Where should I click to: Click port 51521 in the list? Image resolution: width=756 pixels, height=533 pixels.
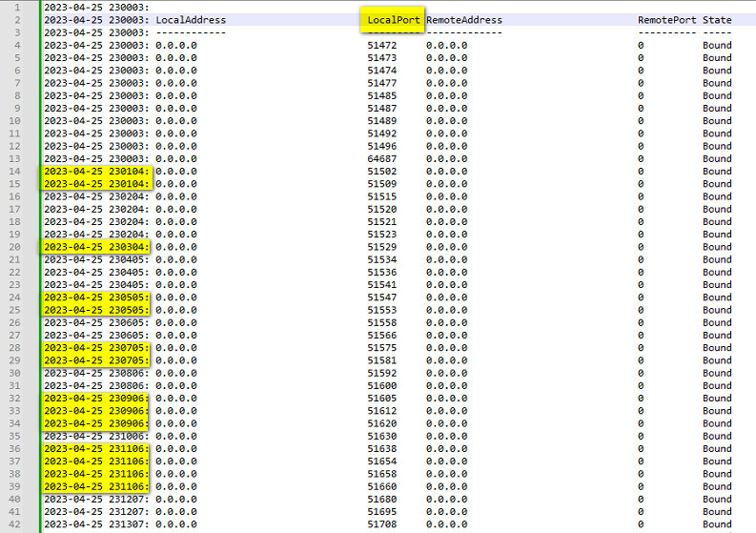382,222
